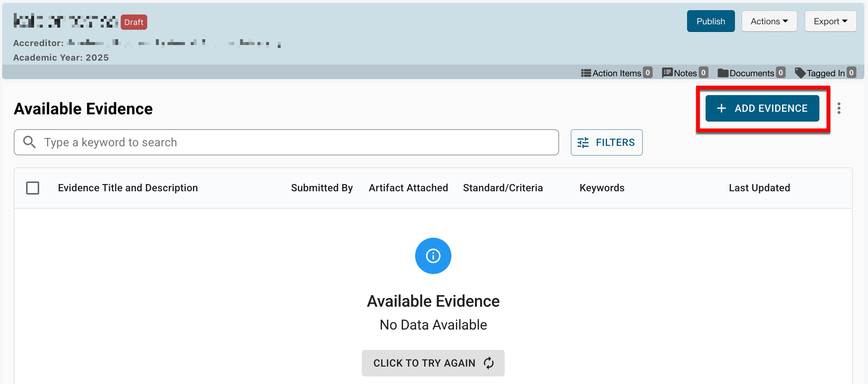Open the Filters panel

point(606,142)
